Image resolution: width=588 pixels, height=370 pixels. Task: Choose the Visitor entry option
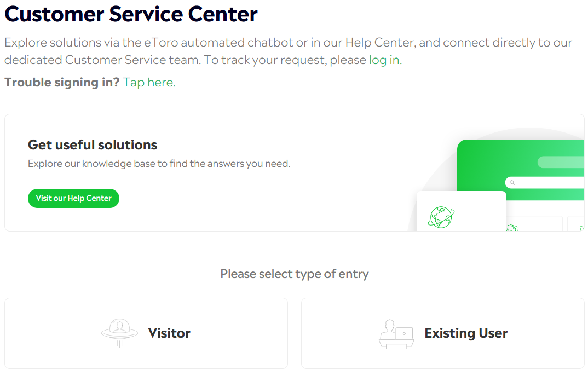(x=146, y=333)
